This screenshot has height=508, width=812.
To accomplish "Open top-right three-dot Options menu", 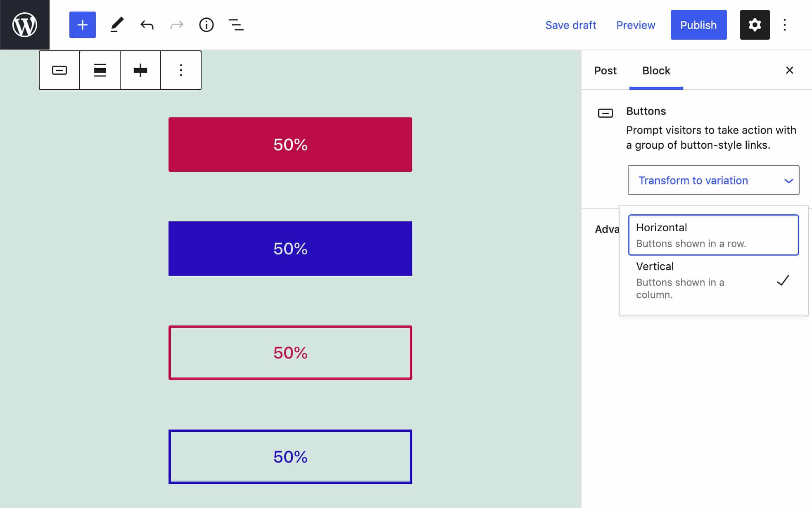I will pyautogui.click(x=785, y=25).
